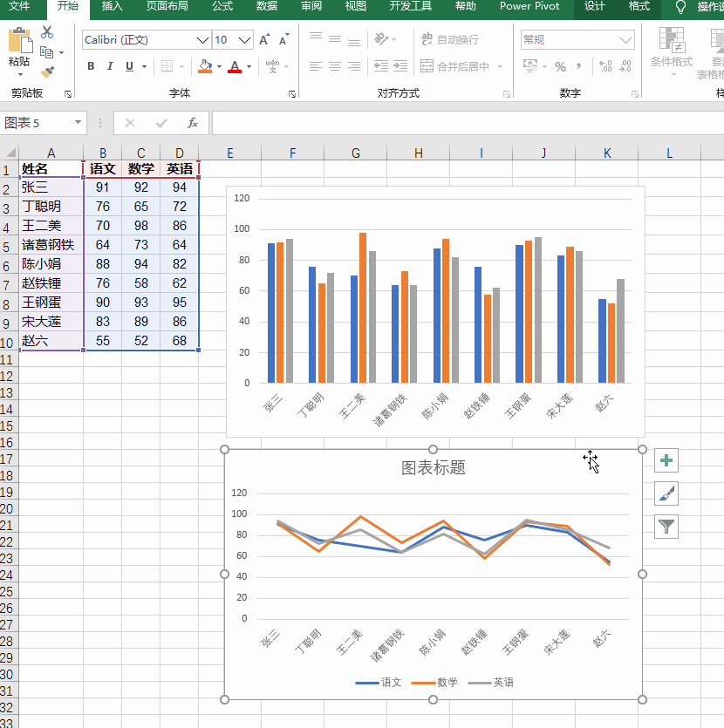Click 合并后居中 merge and center
The width and height of the screenshot is (724, 728).
click(x=454, y=66)
